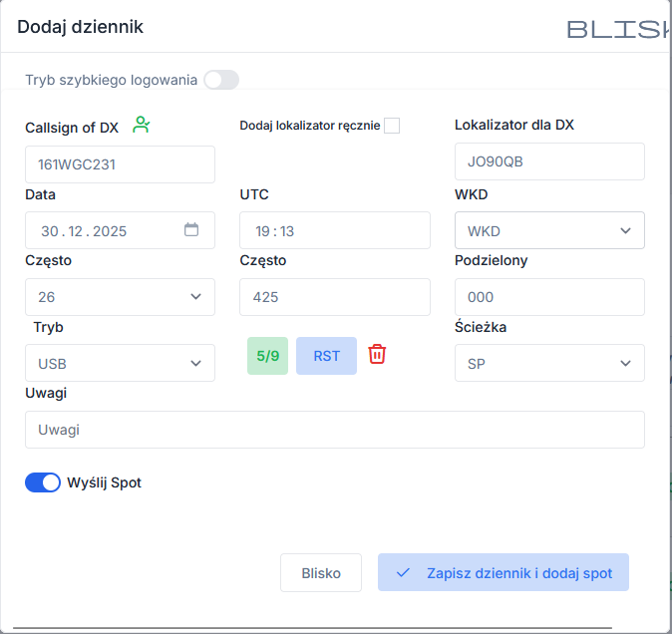This screenshot has width=672, height=634.
Task: Open the WKD dropdown
Action: (x=549, y=230)
